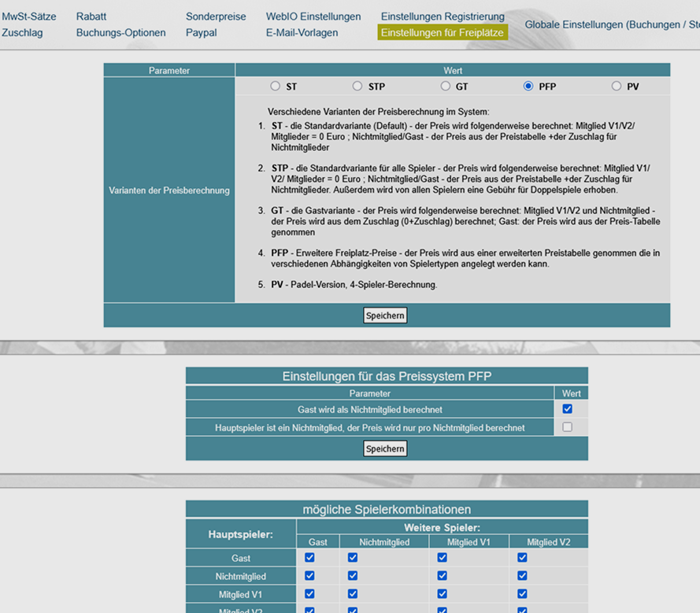Screen dimensions: 700x613
Task: Uncheck 'Gast wird als Nichtmitglied berechnet'
Action: (x=567, y=409)
